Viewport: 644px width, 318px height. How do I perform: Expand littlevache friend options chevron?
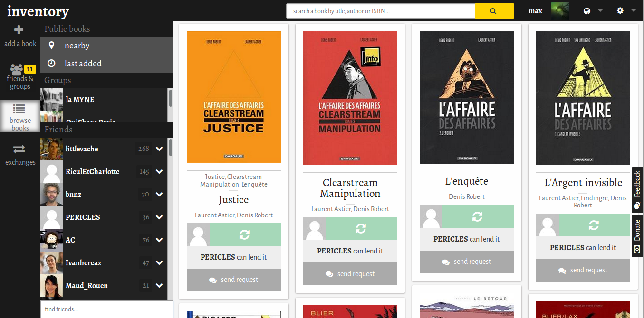tap(159, 149)
